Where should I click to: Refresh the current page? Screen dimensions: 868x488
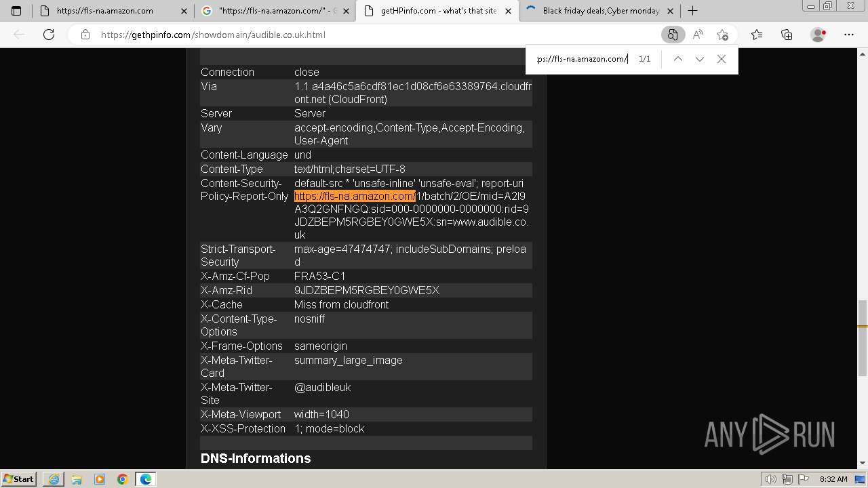tap(49, 35)
